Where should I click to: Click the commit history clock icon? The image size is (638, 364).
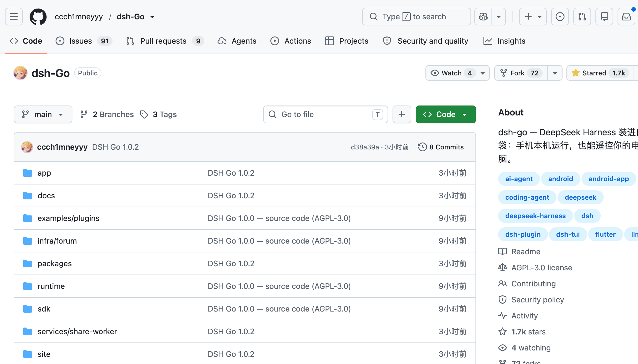pos(422,147)
